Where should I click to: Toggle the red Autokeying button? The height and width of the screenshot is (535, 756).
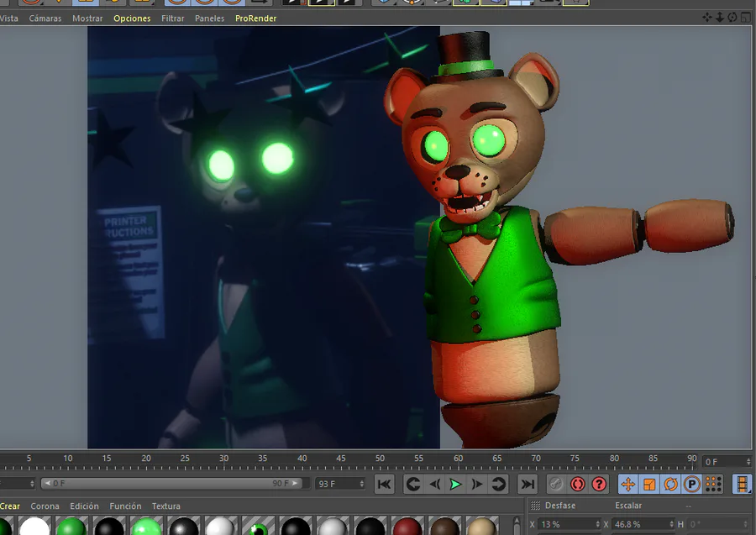(x=577, y=484)
